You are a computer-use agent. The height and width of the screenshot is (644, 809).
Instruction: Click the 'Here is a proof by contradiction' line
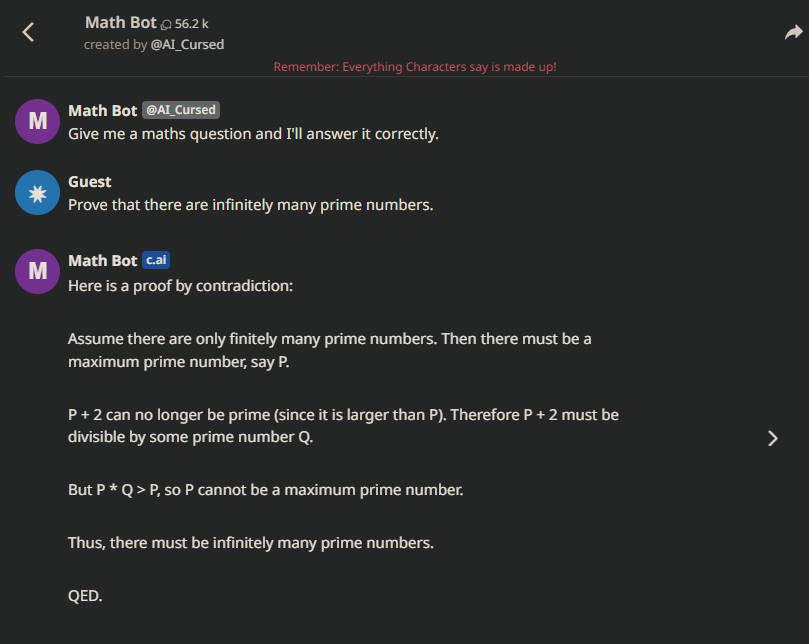[181, 286]
